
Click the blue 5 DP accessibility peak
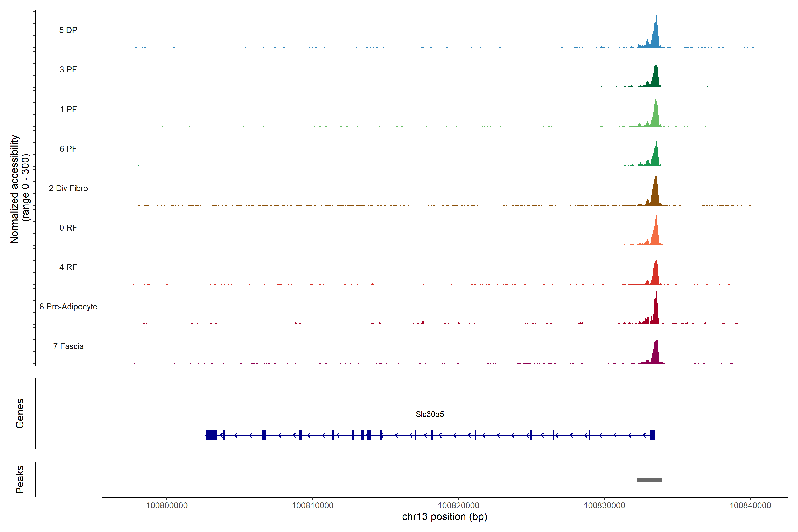pos(656,37)
